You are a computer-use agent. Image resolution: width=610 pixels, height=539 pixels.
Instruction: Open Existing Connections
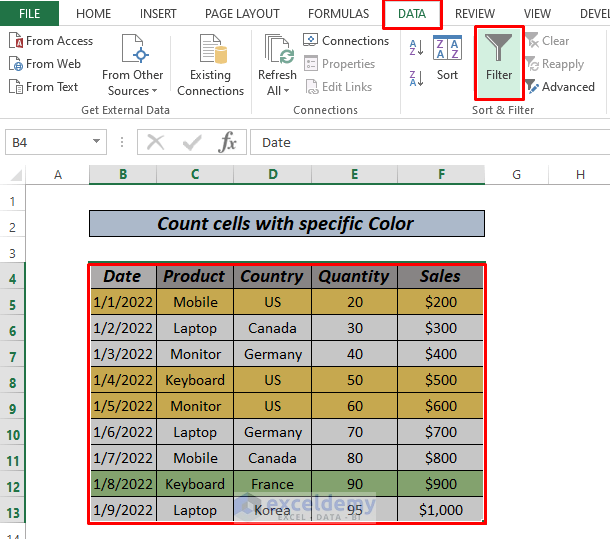[x=210, y=65]
